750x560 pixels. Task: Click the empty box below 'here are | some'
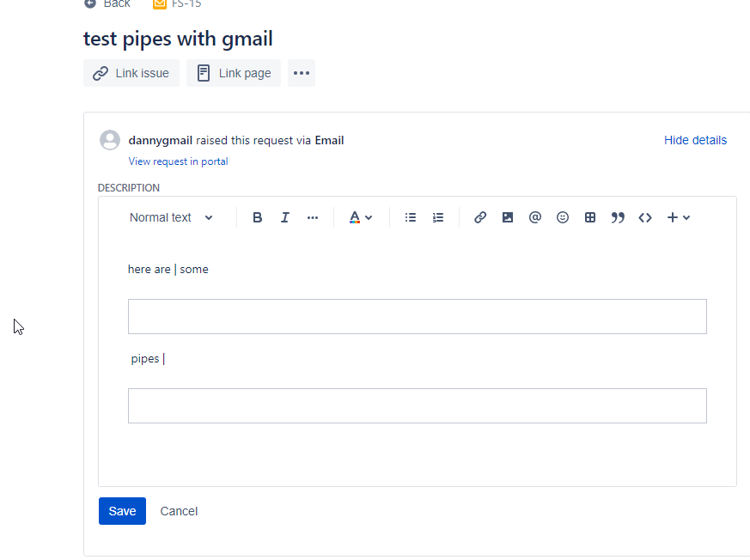[417, 317]
